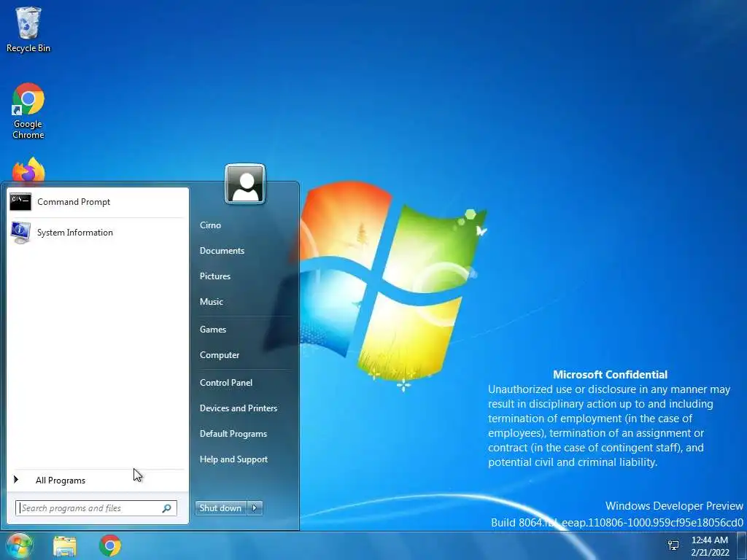Click the network icon in system tray

tap(673, 545)
